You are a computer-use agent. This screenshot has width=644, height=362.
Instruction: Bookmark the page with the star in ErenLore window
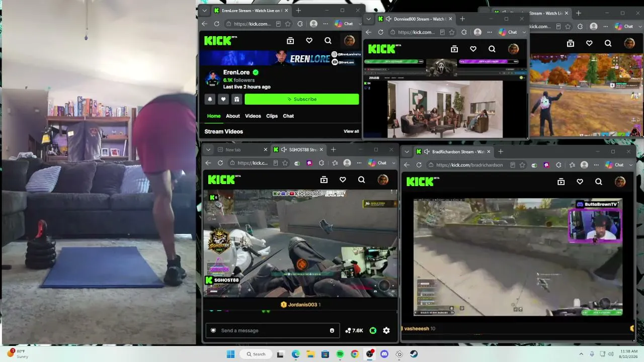coord(288,24)
